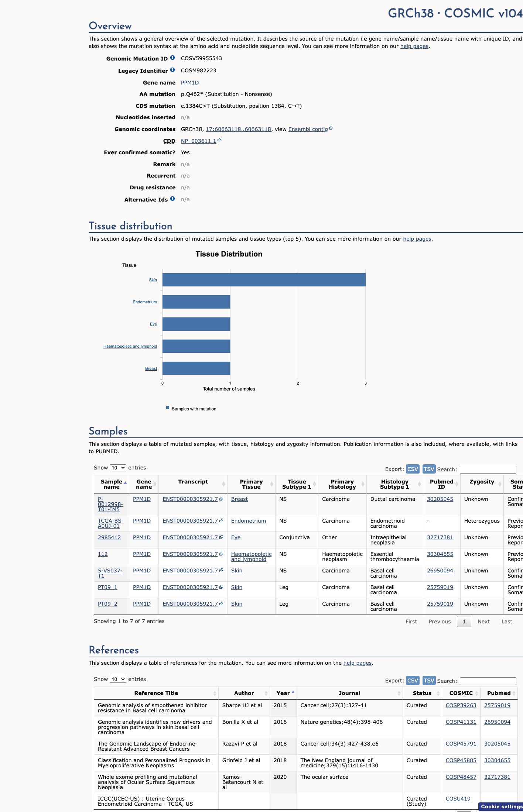Open Ensembl contig link
This screenshot has width=523, height=812.
(308, 129)
